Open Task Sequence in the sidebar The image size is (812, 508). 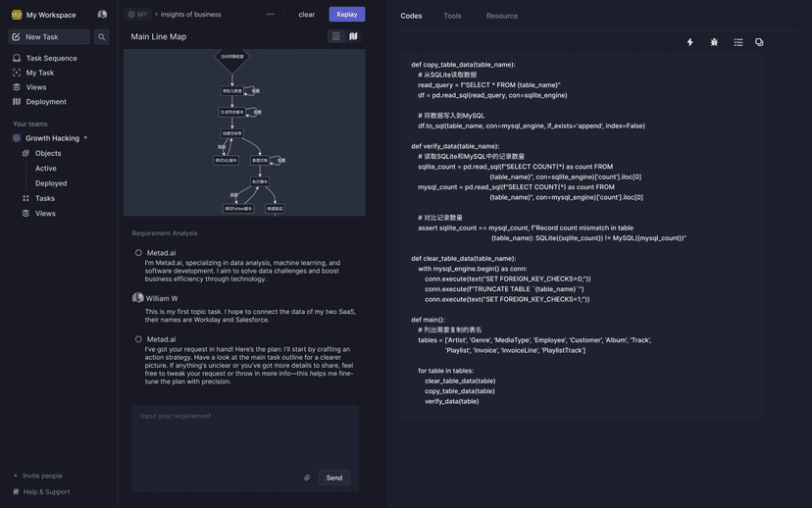point(51,58)
